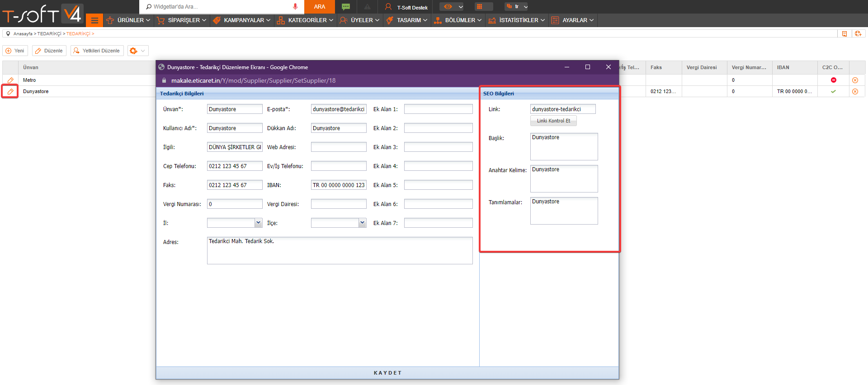Viewport: 868px width, 385px height.
Task: Click the Anahtar Kelime text area
Action: point(564,178)
